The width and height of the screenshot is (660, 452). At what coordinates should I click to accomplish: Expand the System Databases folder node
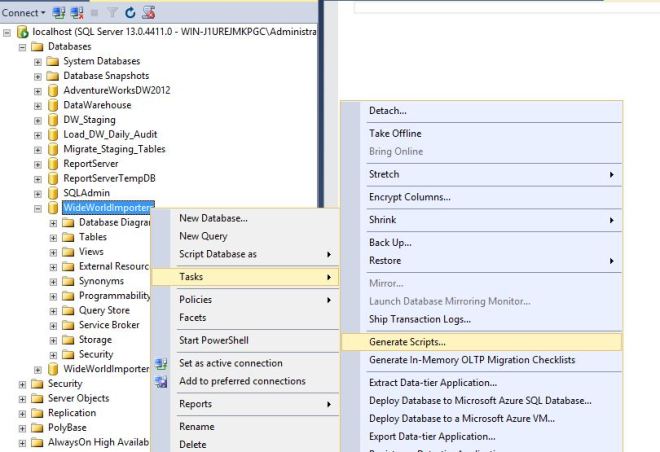pos(38,61)
